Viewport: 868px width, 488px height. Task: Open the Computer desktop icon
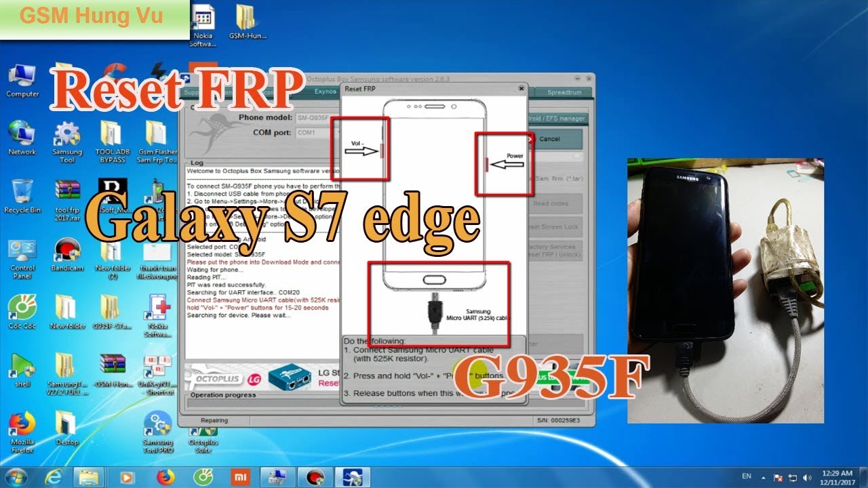[x=22, y=81]
